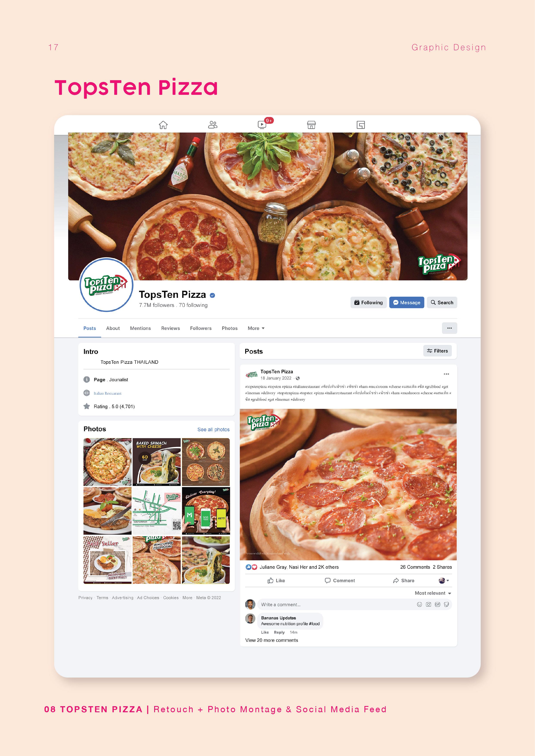The width and height of the screenshot is (535, 756).
Task: Toggle Like on the pepperoni pizza post
Action: [276, 581]
